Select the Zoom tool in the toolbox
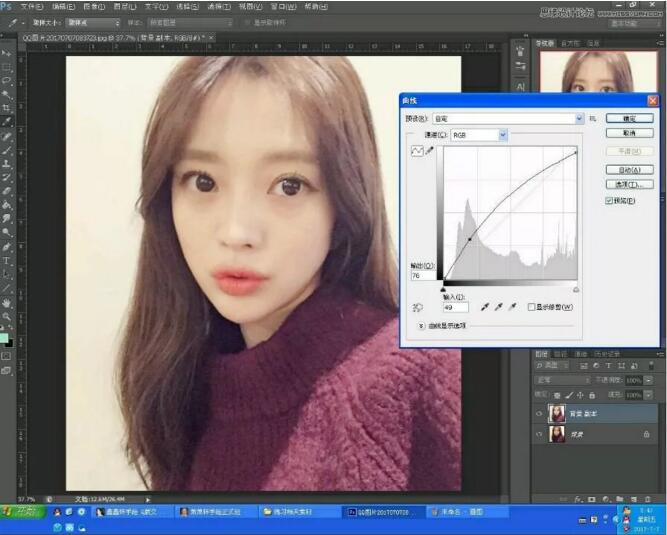This screenshot has width=667, height=535. [6, 316]
